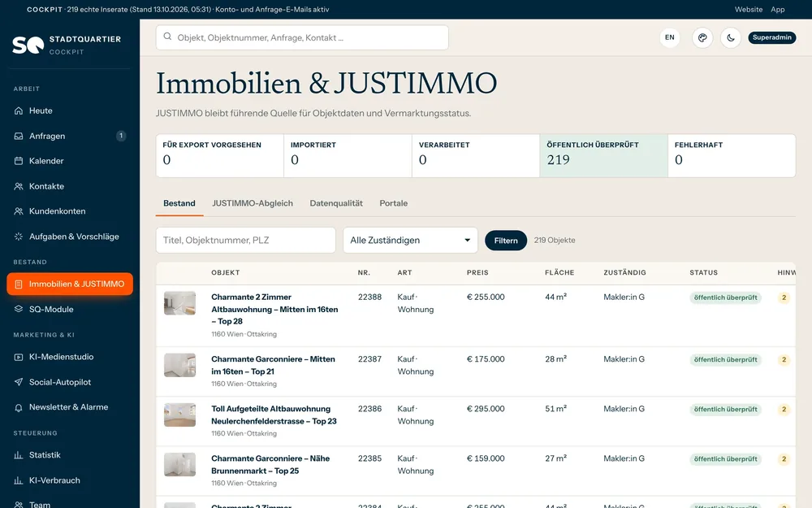Click the Importiert stat card

[x=348, y=155]
